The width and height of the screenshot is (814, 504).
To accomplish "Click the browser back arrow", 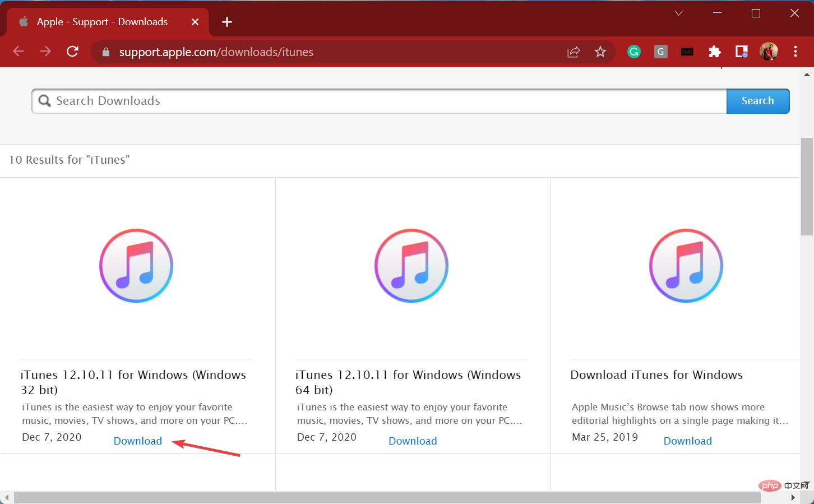I will point(18,52).
